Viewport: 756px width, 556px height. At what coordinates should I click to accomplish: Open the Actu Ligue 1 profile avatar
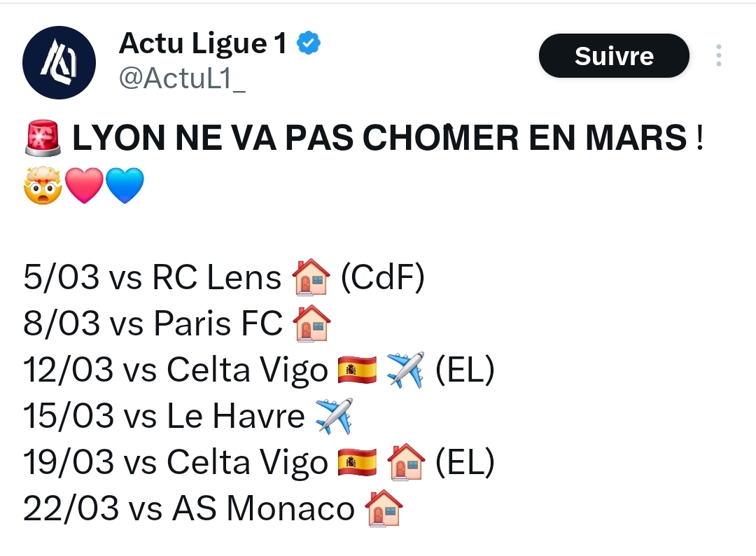coord(59,62)
